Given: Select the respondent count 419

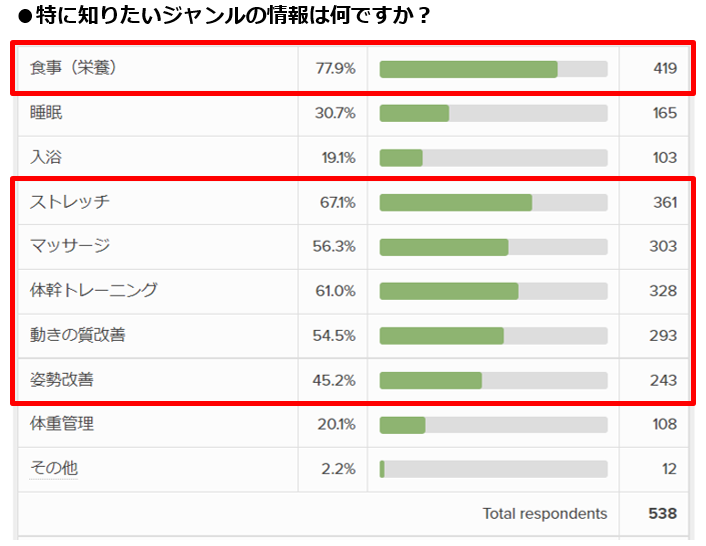Looking at the screenshot, I should pos(662,69).
